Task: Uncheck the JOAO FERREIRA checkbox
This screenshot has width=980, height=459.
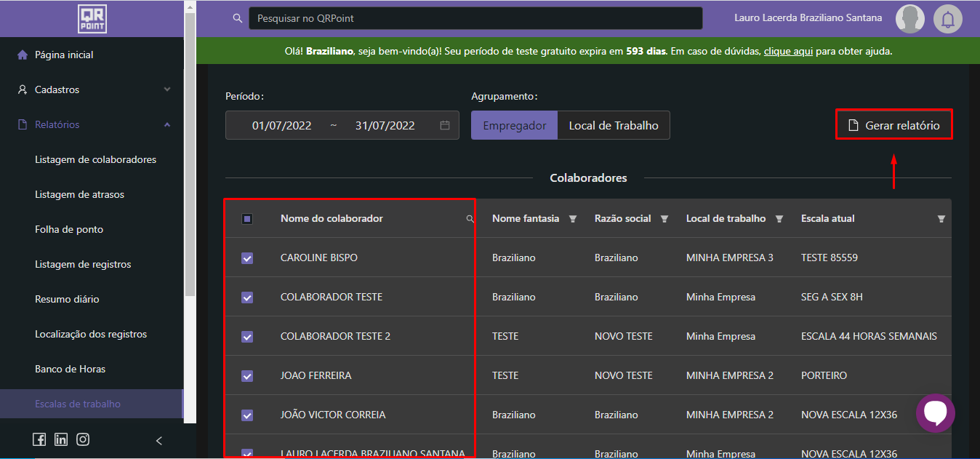Action: pyautogui.click(x=247, y=376)
